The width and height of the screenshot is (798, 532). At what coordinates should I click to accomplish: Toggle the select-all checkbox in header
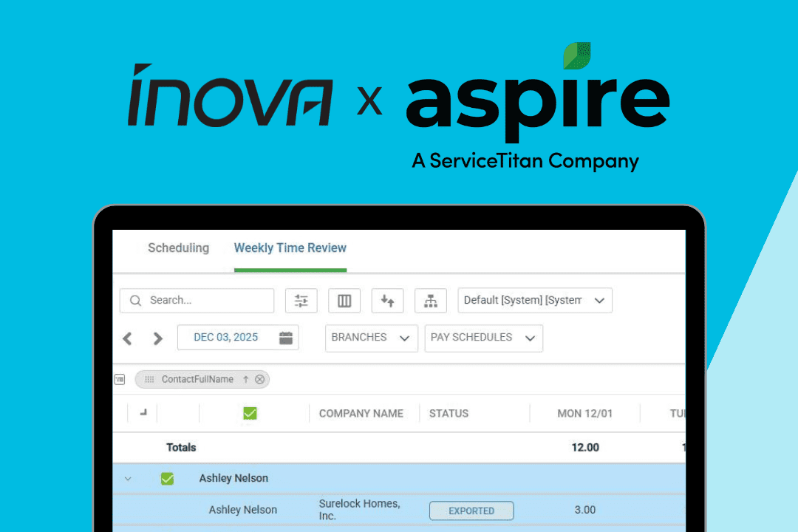[x=250, y=413]
